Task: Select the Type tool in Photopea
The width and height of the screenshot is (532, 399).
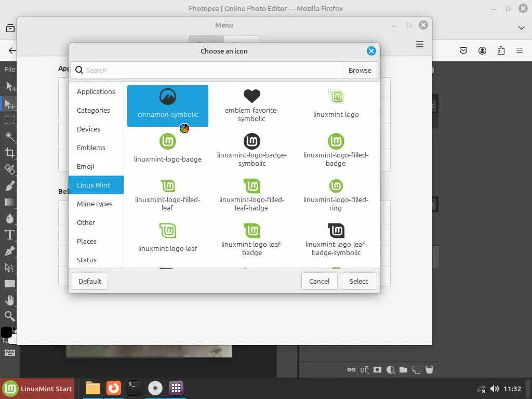Action: click(x=9, y=235)
